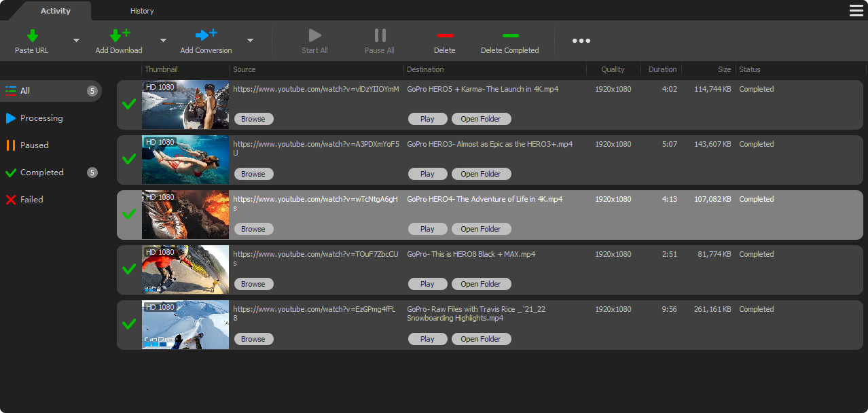Open the three-dot more options menu

[581, 41]
